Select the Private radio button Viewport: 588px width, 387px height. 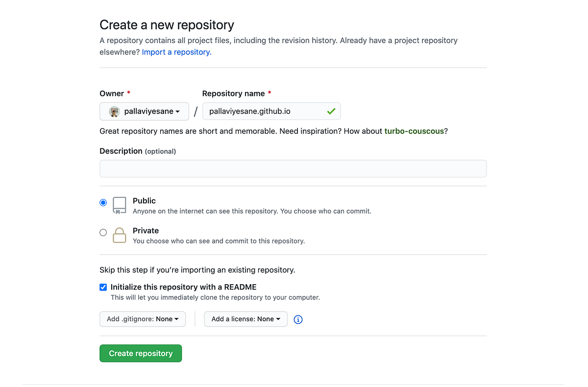(x=103, y=232)
